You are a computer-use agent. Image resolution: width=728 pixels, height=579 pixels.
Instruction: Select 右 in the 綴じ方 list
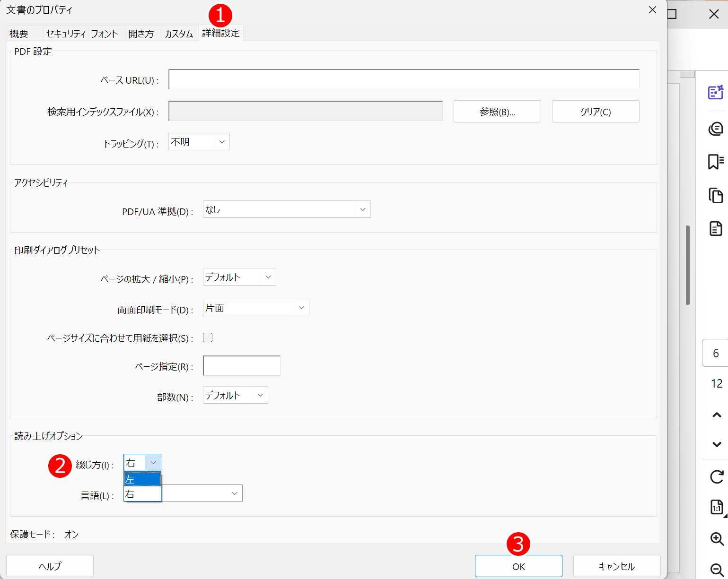[x=142, y=494]
